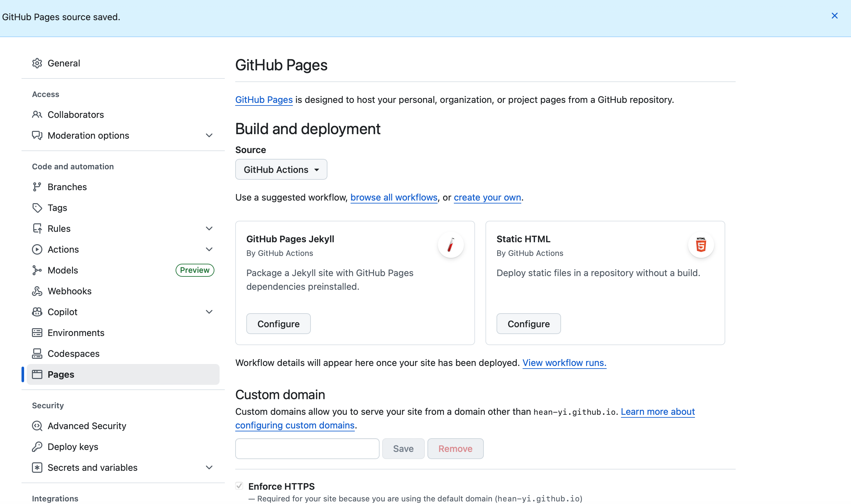Click the Codespaces icon in sidebar
The image size is (851, 504).
point(37,354)
